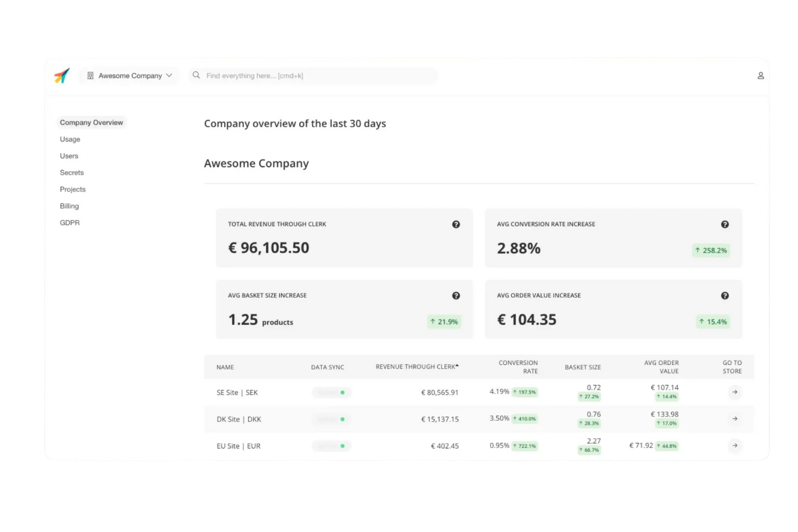Click help icon on Avg Conversion Rate card
The height and width of the screenshot is (532, 798).
click(725, 224)
